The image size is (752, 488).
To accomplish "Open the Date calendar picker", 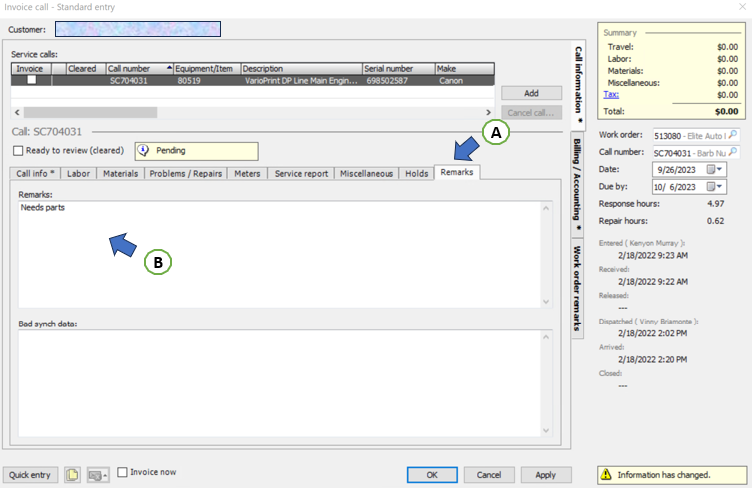I will coord(715,169).
